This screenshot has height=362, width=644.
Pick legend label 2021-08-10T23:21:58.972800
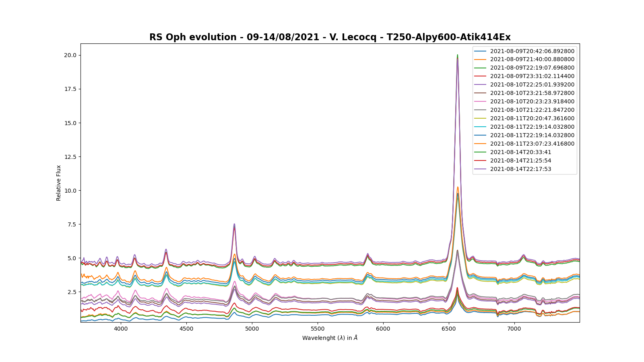532,93
